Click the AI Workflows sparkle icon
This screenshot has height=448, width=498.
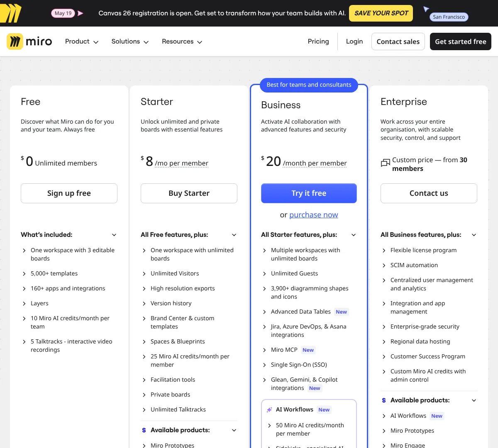(x=269, y=410)
